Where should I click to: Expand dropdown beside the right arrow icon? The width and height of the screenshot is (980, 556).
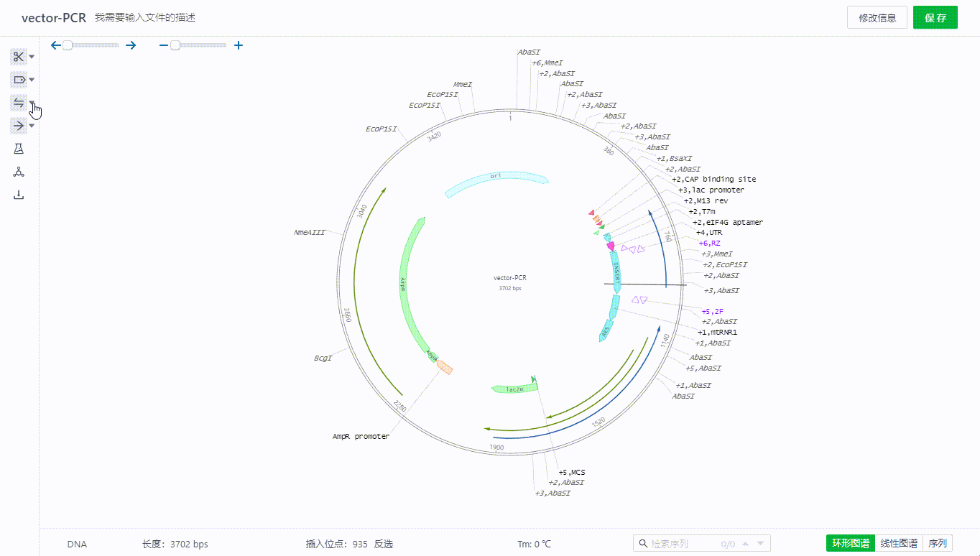click(32, 126)
